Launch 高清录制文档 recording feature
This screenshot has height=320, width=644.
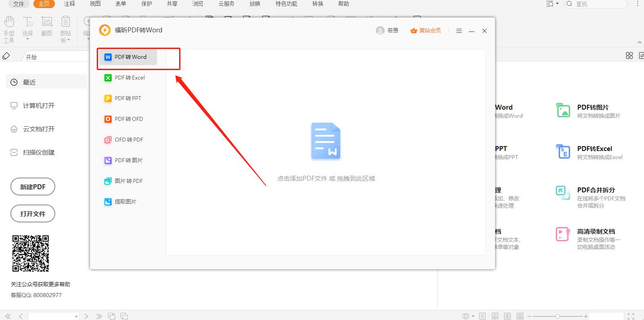coord(597,231)
